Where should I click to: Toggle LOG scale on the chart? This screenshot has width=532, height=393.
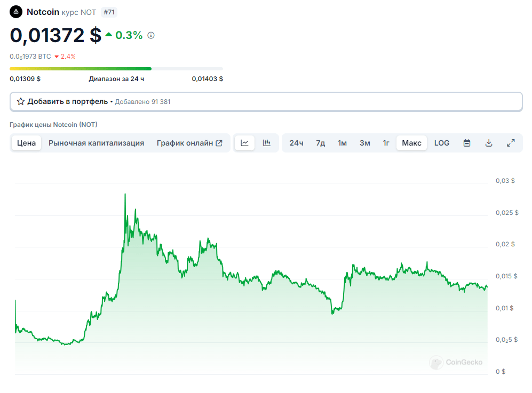pos(442,143)
